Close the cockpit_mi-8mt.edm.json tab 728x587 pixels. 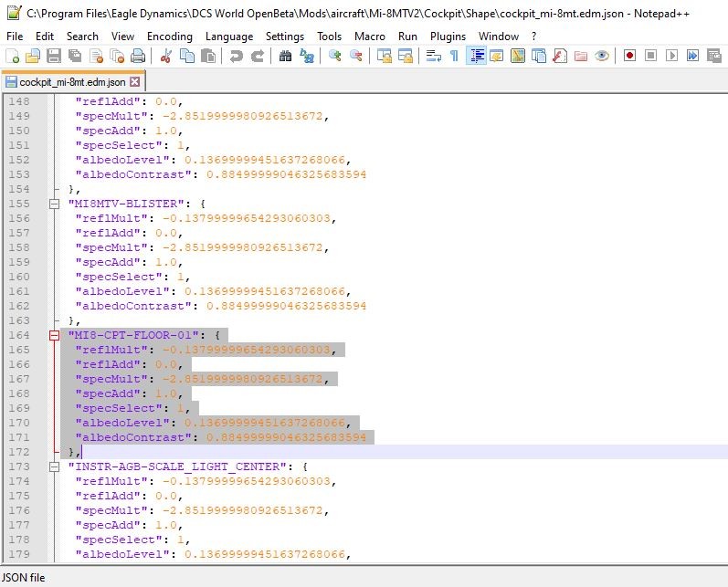[x=134, y=82]
